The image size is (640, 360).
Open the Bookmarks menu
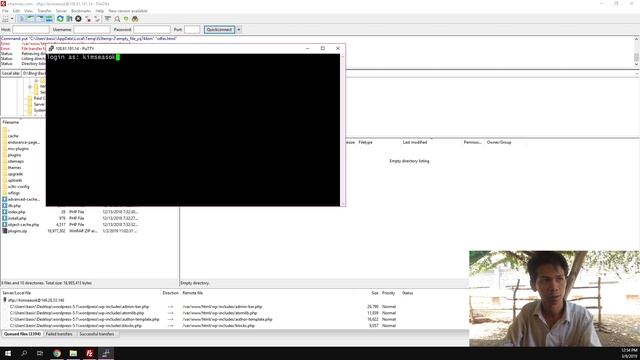tap(81, 11)
